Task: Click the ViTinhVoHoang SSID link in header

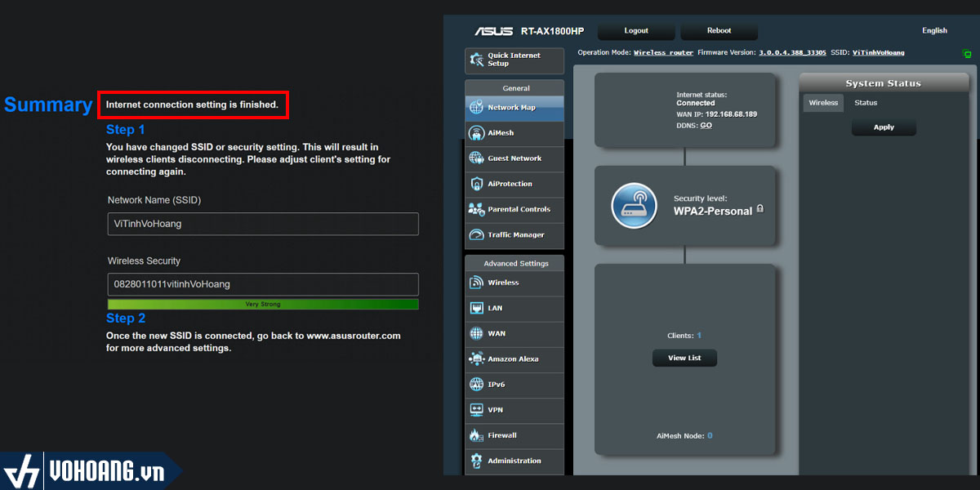Action: (879, 52)
